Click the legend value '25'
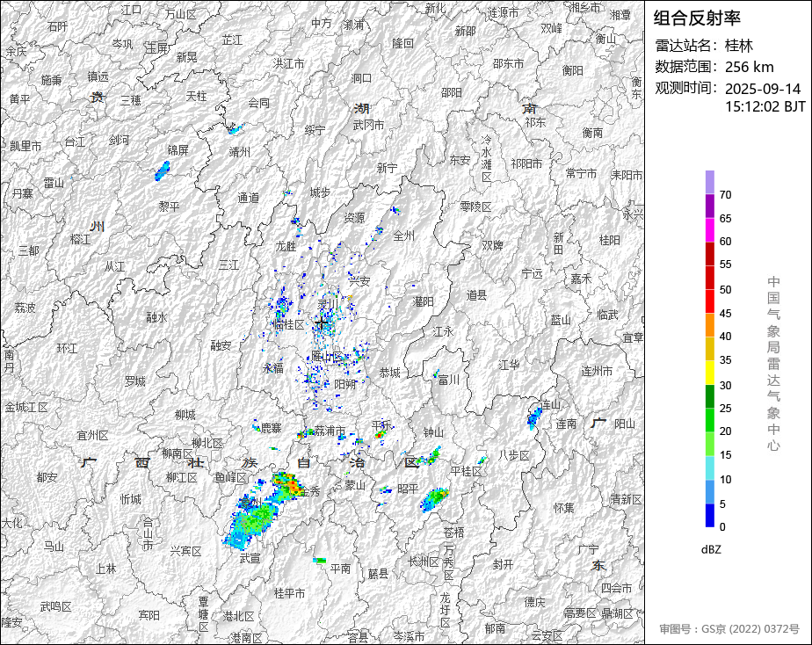Screen dimensions: 812x645 (725, 409)
